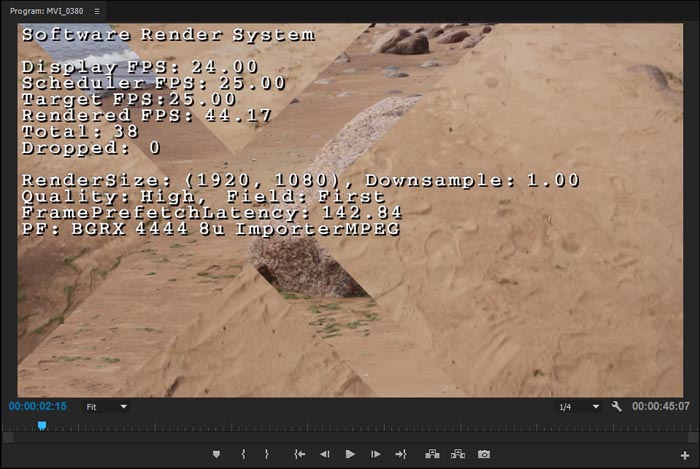Mark Out with the right brace button
Image resolution: width=700 pixels, height=469 pixels.
(x=267, y=454)
